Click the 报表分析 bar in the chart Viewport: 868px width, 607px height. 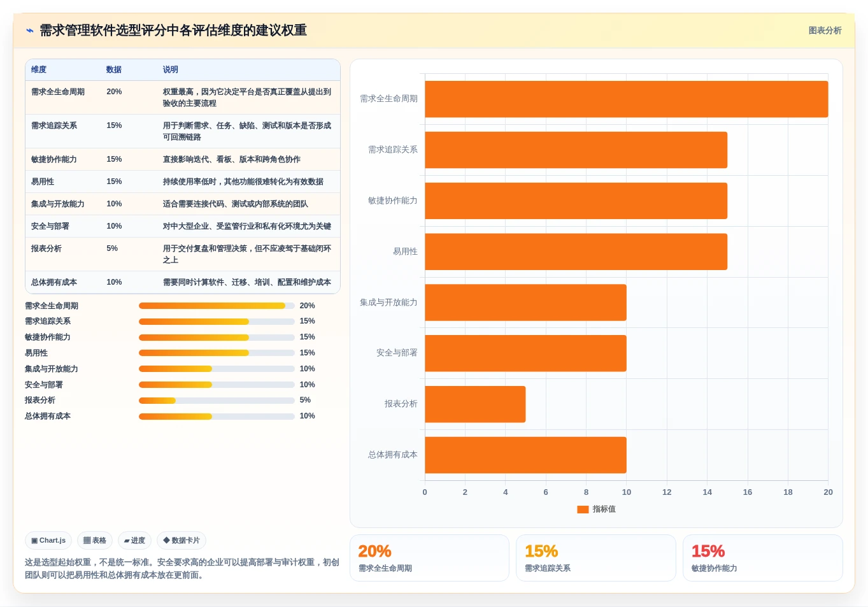[475, 404]
